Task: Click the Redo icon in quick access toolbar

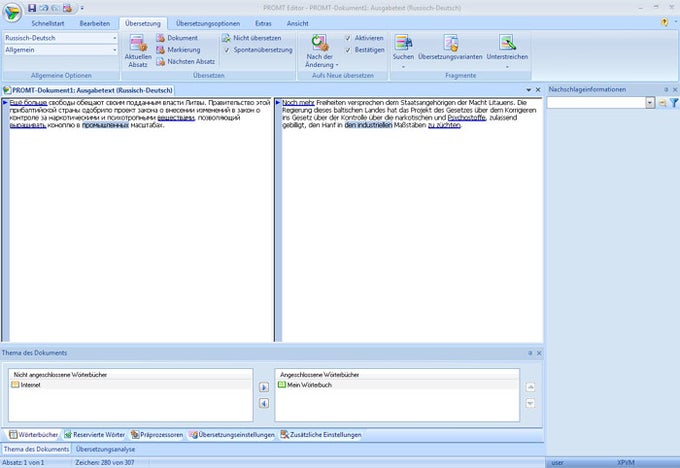Action: click(56, 8)
